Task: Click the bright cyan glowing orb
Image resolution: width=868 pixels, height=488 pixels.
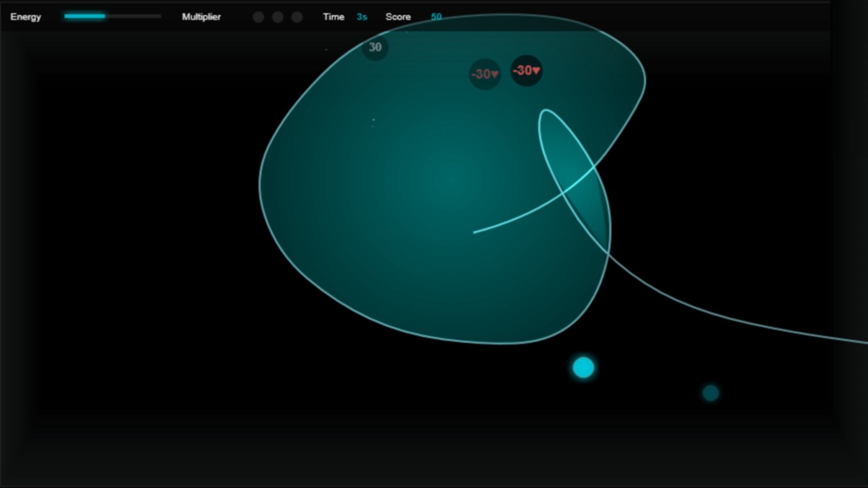Action: coord(583,368)
